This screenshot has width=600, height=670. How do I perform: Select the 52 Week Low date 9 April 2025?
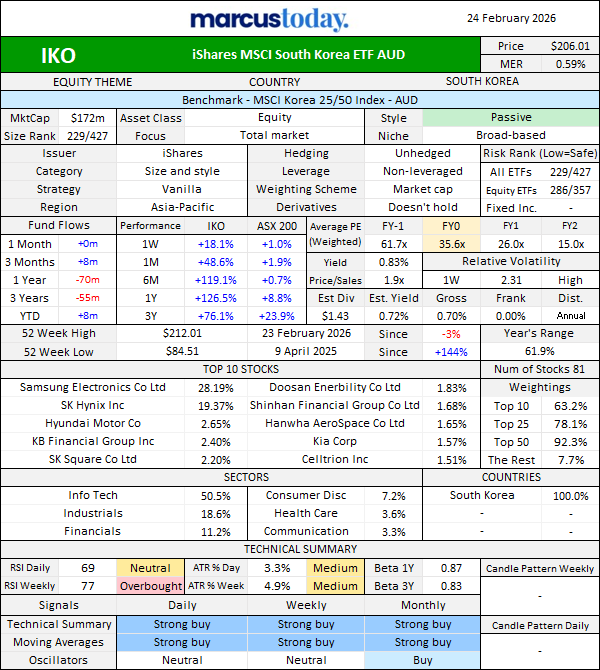(x=306, y=351)
